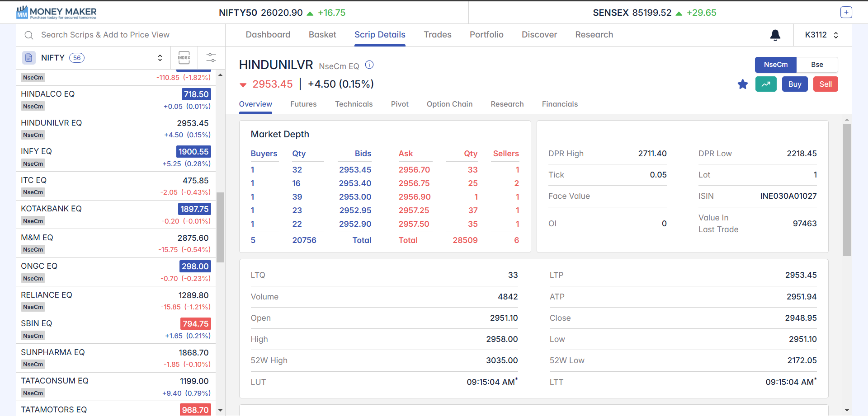The width and height of the screenshot is (868, 416).
Task: Click the SENSEX 85199.52 ticker
Action: tap(632, 13)
